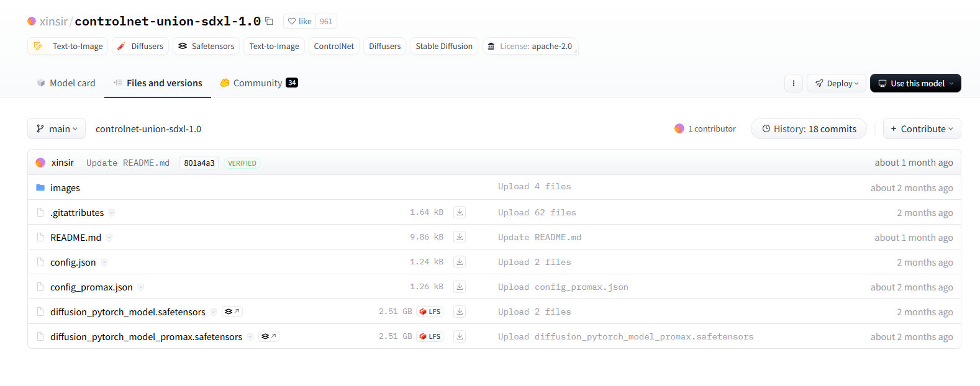Open the main branch selector

(57, 128)
